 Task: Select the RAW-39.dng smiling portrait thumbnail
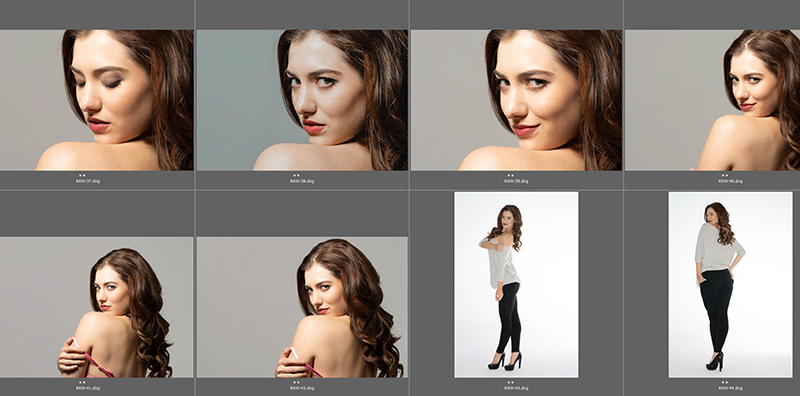(x=516, y=100)
